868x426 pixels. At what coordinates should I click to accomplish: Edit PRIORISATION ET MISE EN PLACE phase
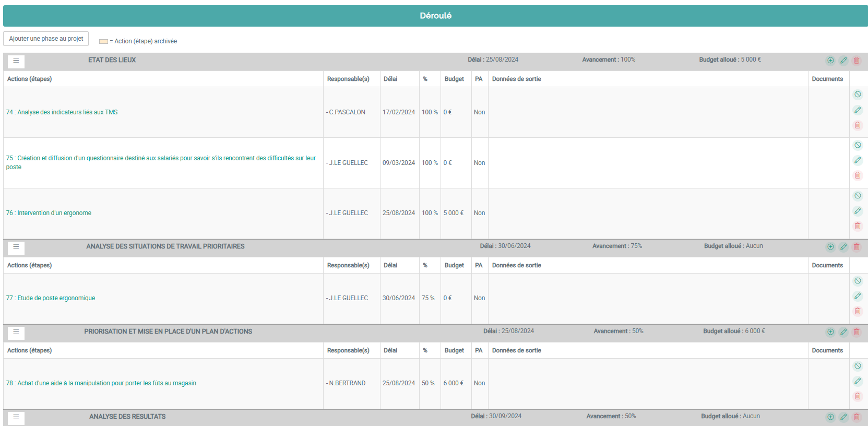pos(843,332)
